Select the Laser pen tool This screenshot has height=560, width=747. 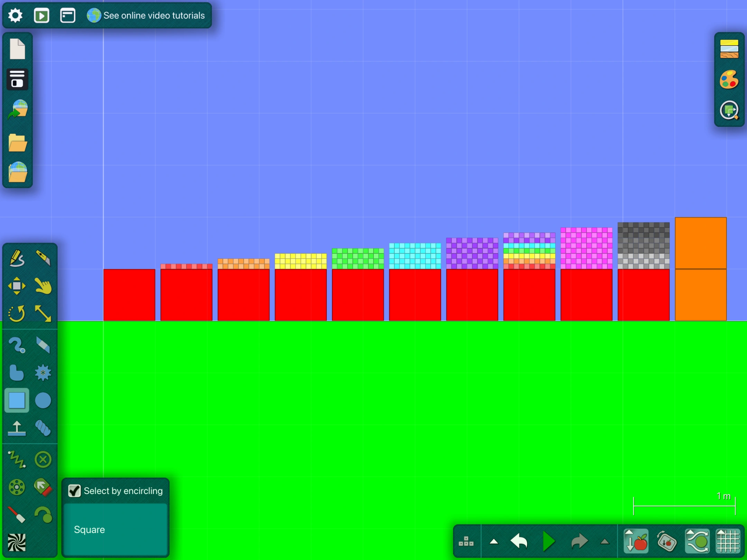17,515
